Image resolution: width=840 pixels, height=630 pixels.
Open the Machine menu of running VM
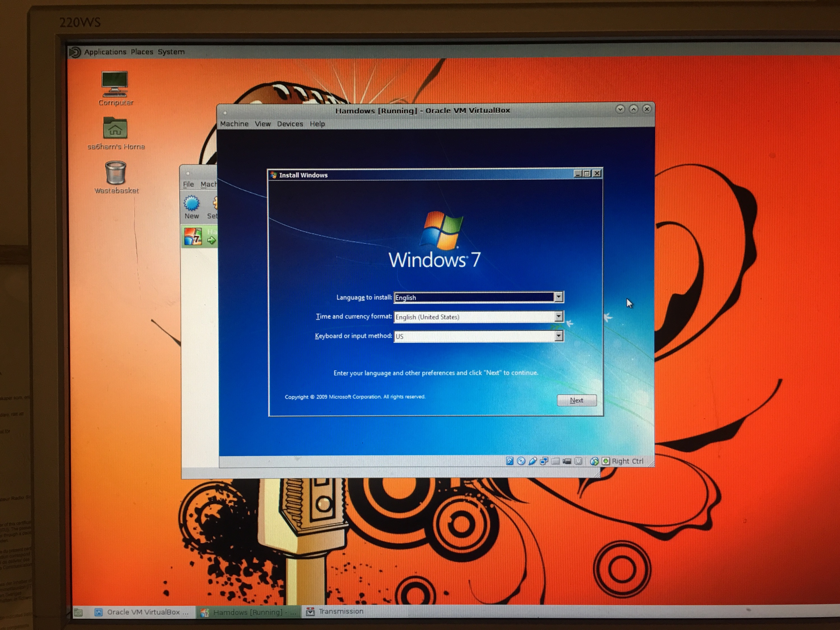(x=234, y=124)
